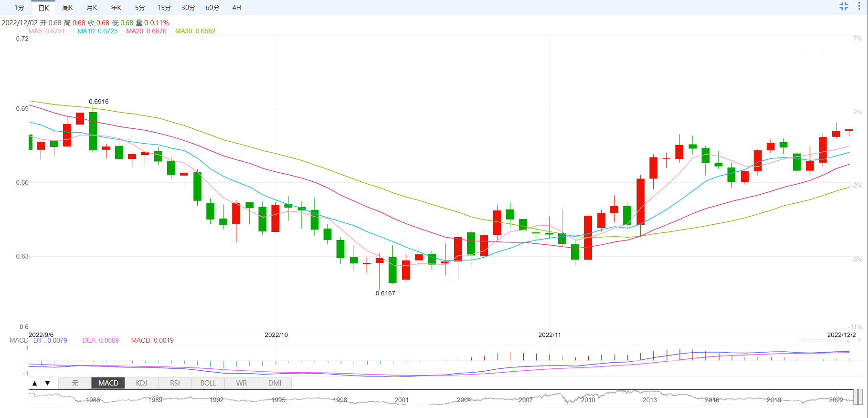Switch indicator to RSI

pos(175,383)
